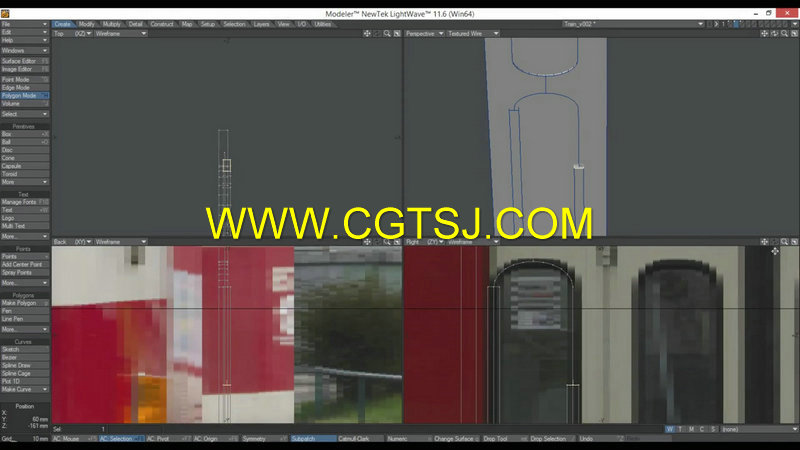Activate Polygon Mode
800x450 pixels.
pos(24,95)
